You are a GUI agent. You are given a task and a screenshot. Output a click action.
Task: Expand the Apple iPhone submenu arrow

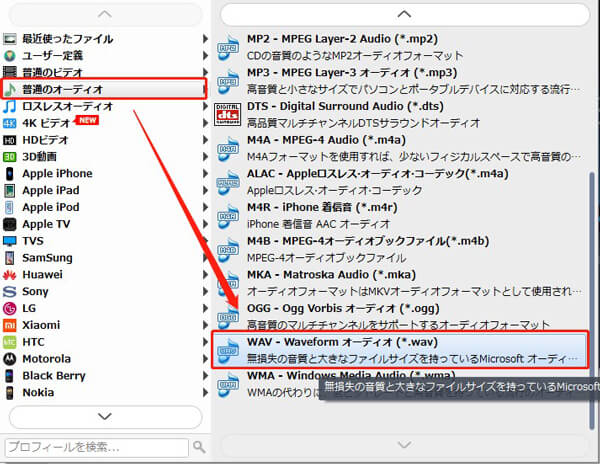coord(205,174)
